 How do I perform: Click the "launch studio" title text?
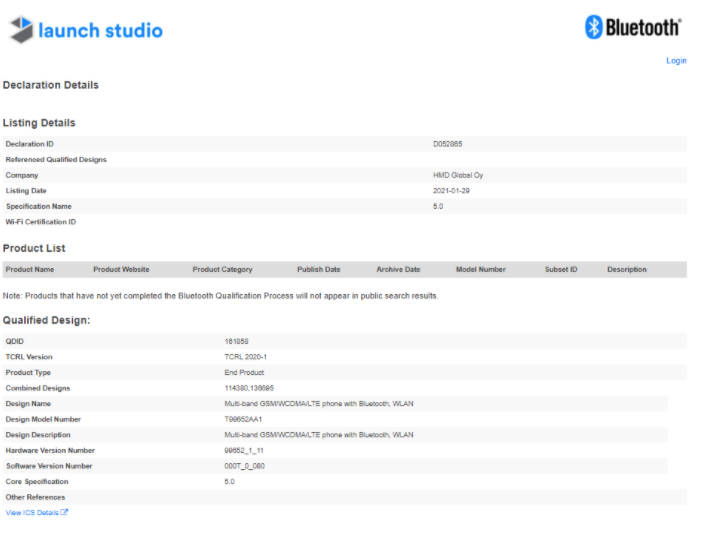100,30
